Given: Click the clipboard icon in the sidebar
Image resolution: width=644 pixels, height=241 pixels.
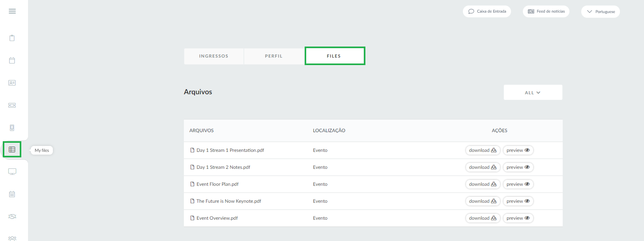Looking at the screenshot, I should coord(12,38).
